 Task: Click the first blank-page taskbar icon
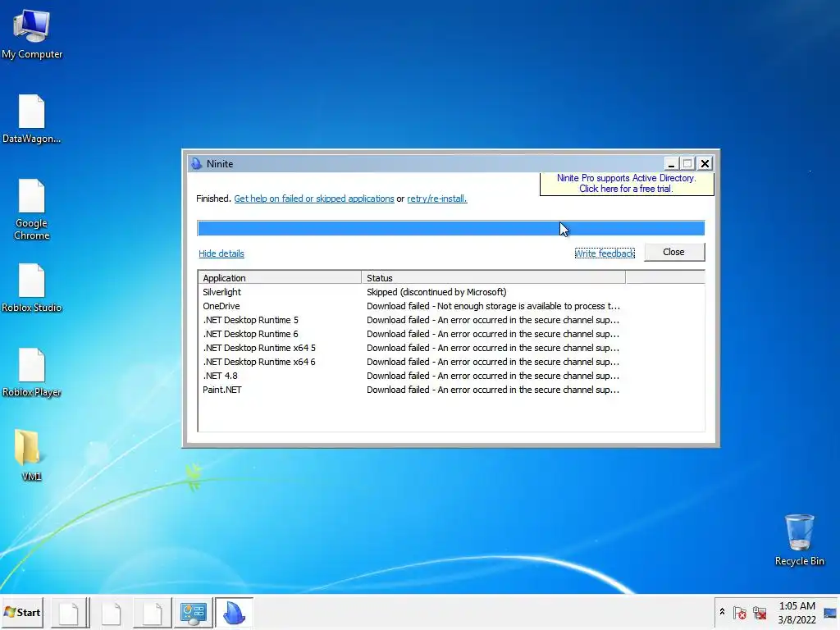click(x=70, y=613)
